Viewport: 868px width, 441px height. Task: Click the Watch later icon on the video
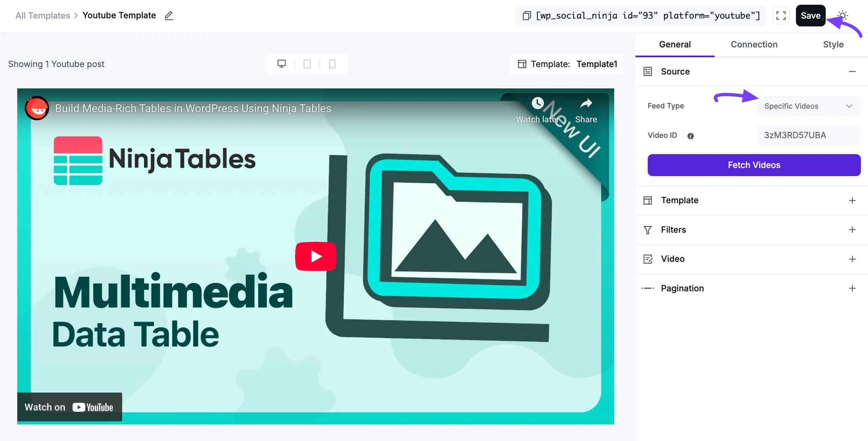click(x=538, y=103)
